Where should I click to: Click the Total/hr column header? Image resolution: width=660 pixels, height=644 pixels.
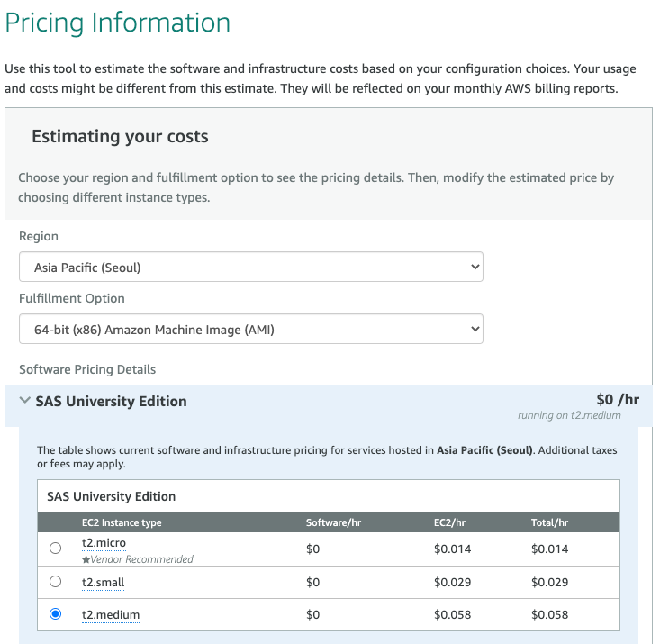tap(550, 522)
